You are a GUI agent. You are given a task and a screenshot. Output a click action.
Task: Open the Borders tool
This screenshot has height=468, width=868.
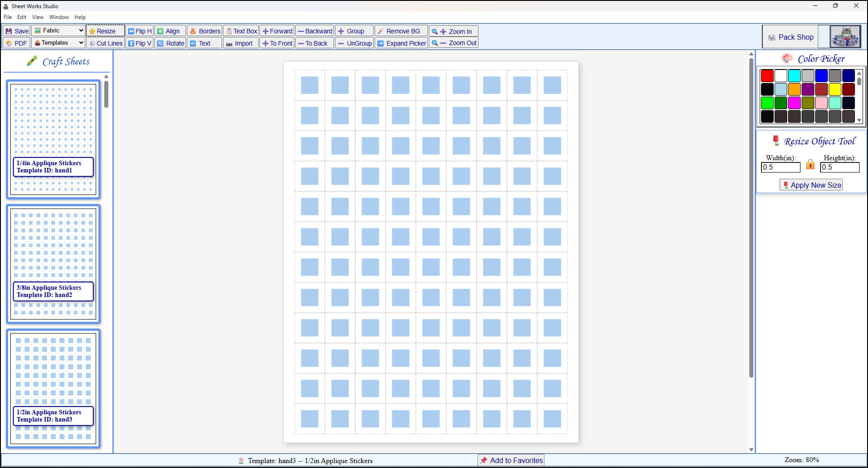(204, 31)
